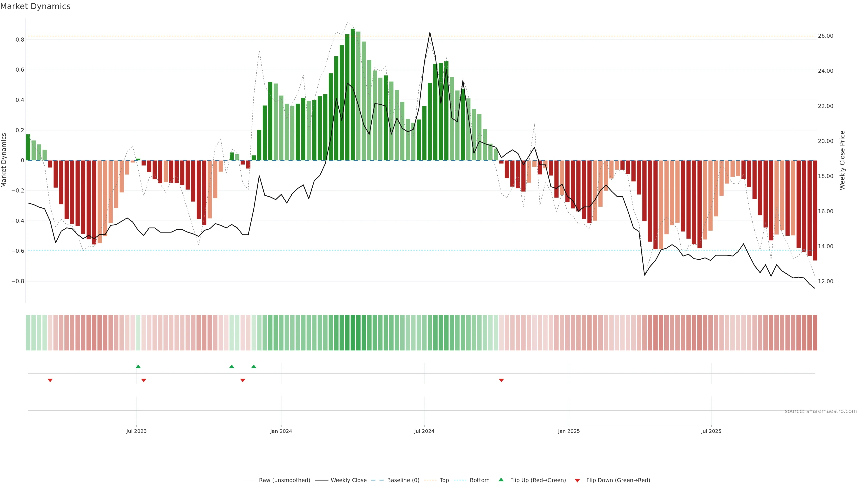Click the Weekly Close Price axis title

click(842, 160)
